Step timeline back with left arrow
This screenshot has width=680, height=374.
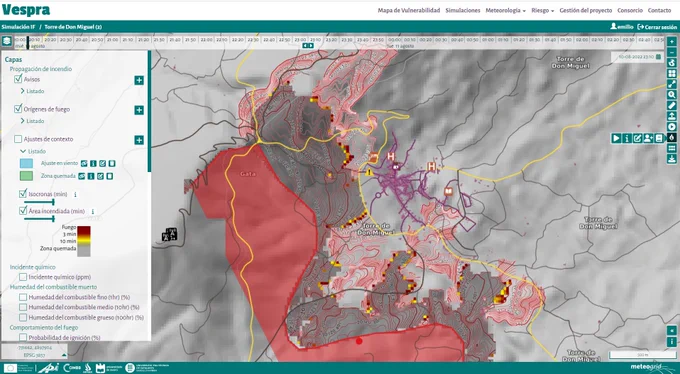coord(305,46)
